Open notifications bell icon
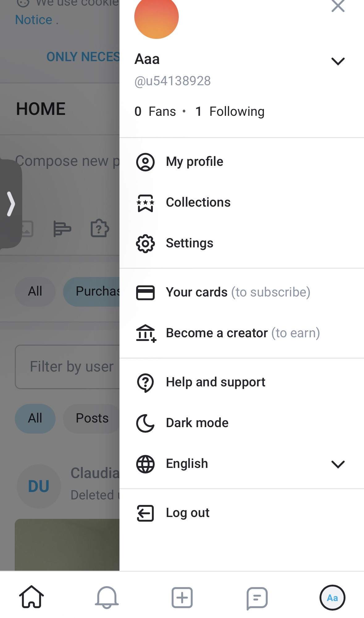 pos(107,598)
